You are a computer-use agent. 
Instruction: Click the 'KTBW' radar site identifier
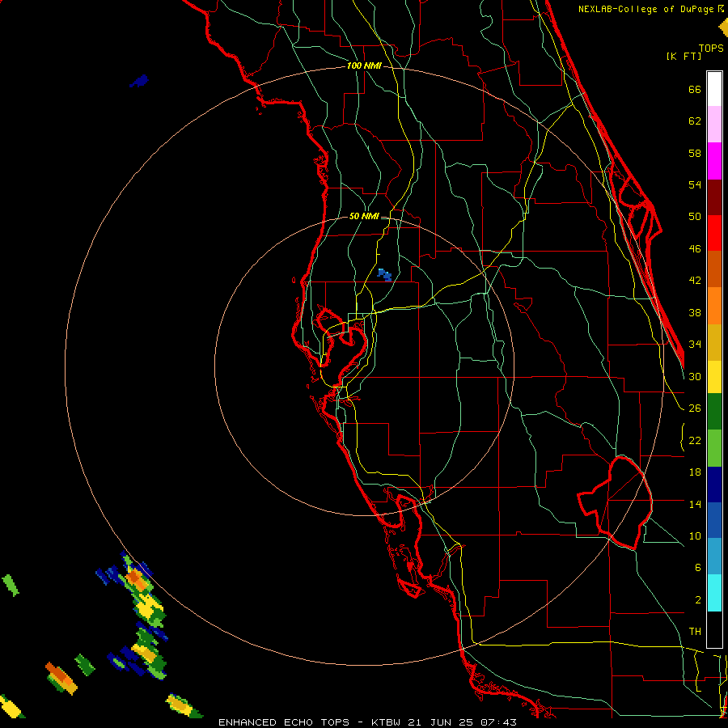tap(387, 722)
